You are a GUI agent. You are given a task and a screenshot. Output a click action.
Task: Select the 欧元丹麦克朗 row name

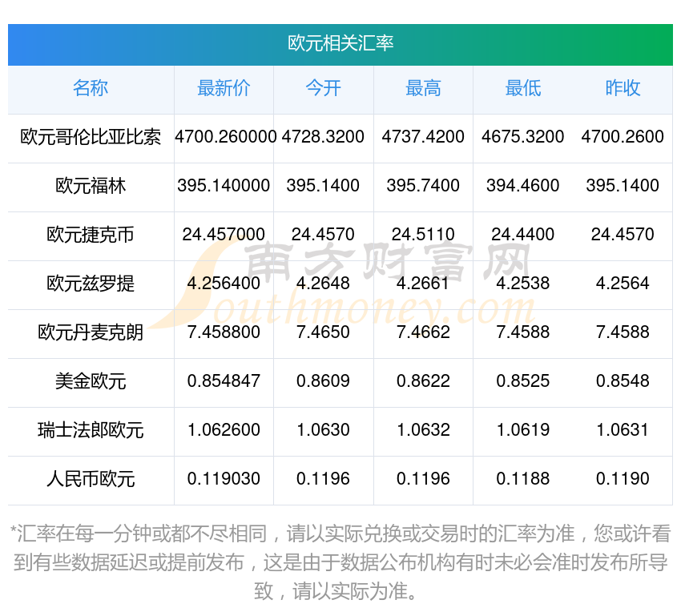pyautogui.click(x=91, y=332)
